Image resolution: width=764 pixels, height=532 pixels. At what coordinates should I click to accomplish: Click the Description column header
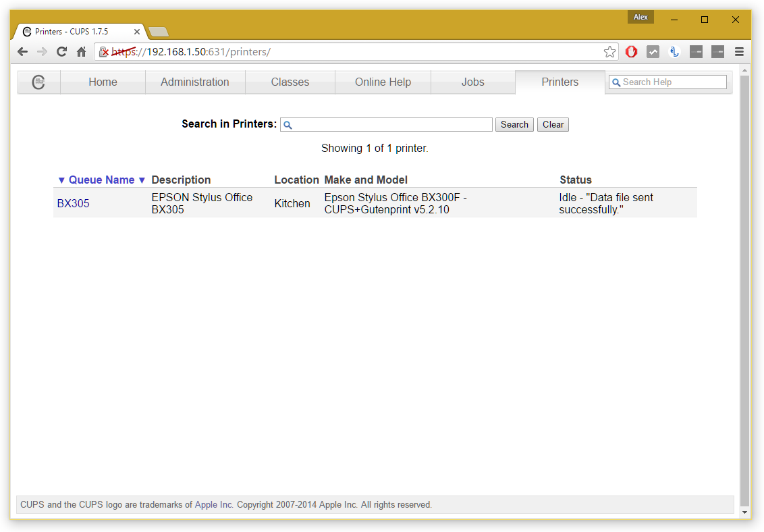pyautogui.click(x=181, y=180)
